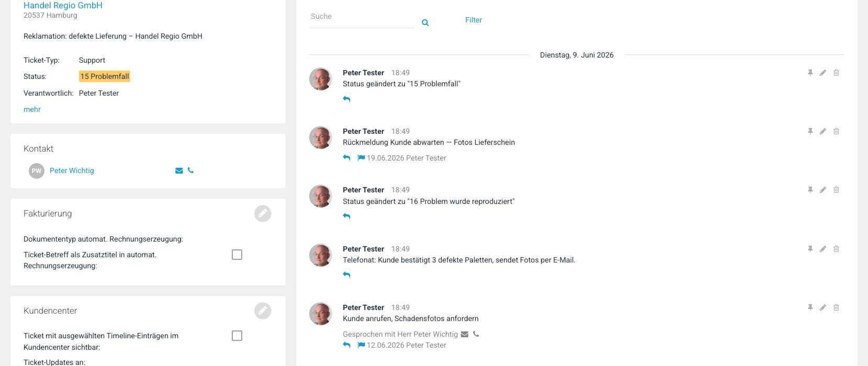Image resolution: width=868 pixels, height=366 pixels.
Task: Call contact Peter Wichtig via phone icon
Action: 190,170
